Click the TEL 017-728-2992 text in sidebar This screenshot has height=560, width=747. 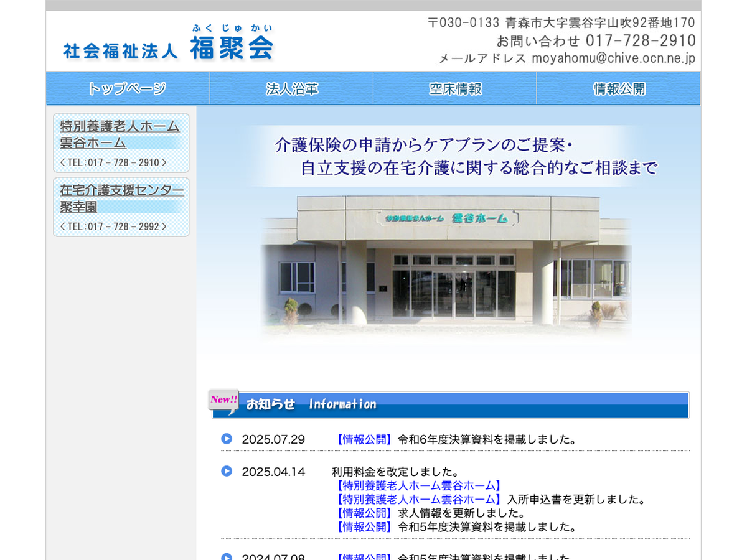[113, 226]
